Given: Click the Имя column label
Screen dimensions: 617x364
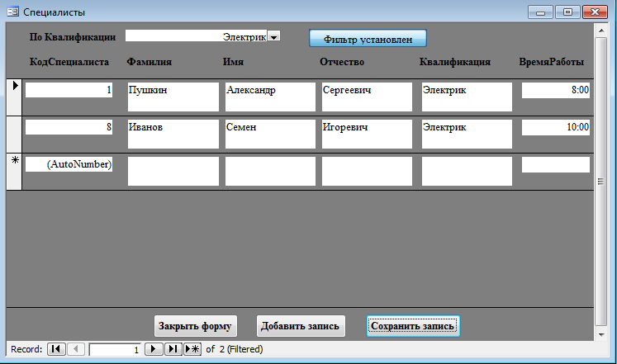Looking at the screenshot, I should tap(234, 62).
